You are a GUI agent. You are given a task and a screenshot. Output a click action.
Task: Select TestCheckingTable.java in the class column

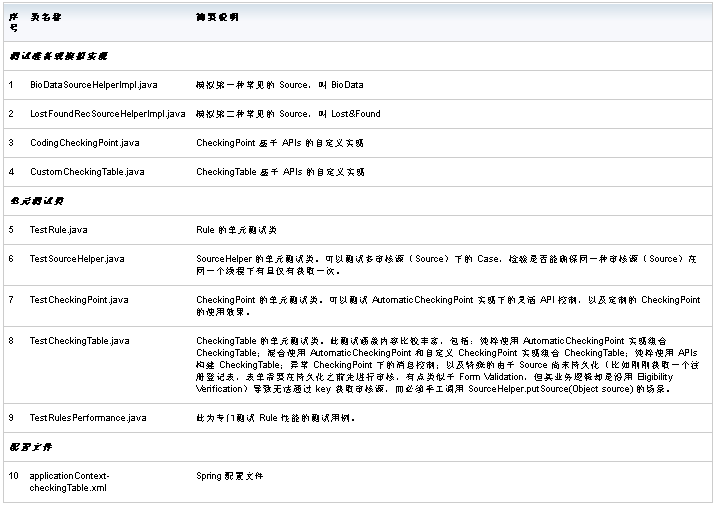pyautogui.click(x=79, y=341)
